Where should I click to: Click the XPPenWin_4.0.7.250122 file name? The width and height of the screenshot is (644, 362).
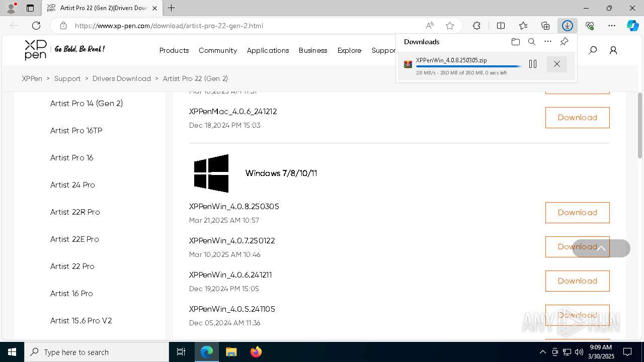pos(232,241)
